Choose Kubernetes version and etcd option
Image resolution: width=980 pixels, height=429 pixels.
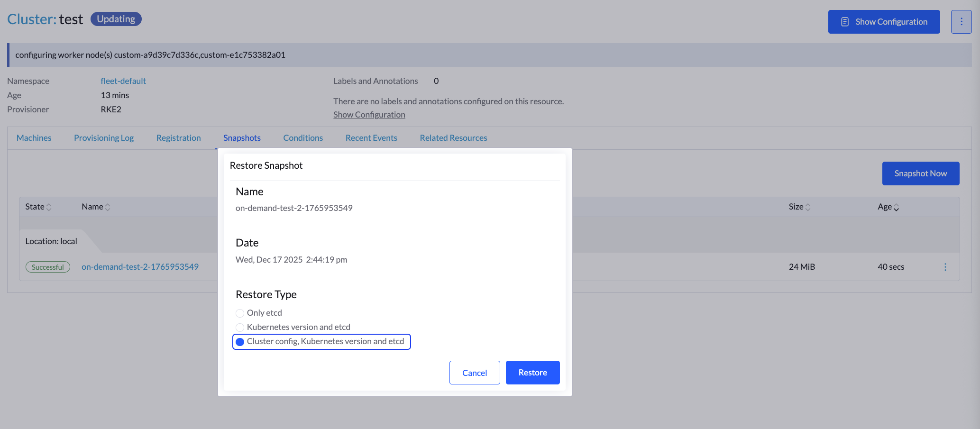[240, 328]
